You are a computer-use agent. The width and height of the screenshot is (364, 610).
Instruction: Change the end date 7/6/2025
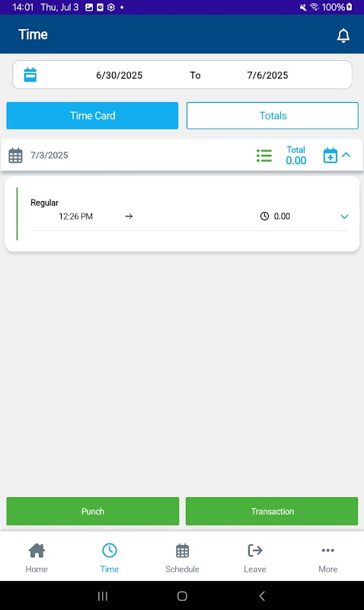[267, 75]
